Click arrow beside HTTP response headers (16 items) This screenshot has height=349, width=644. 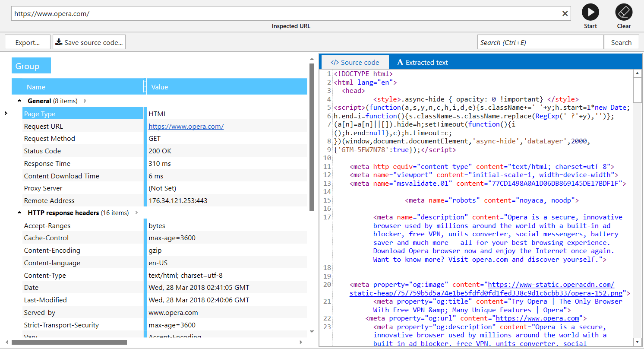pyautogui.click(x=136, y=213)
